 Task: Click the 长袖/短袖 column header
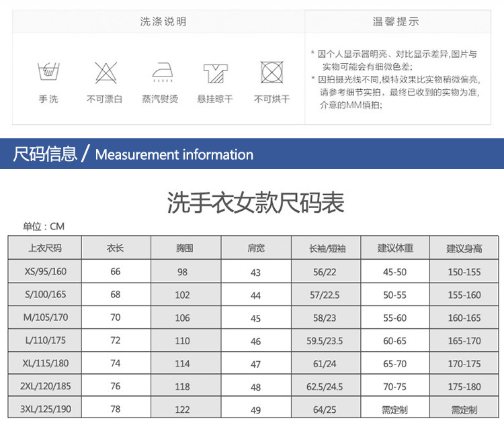click(x=327, y=248)
